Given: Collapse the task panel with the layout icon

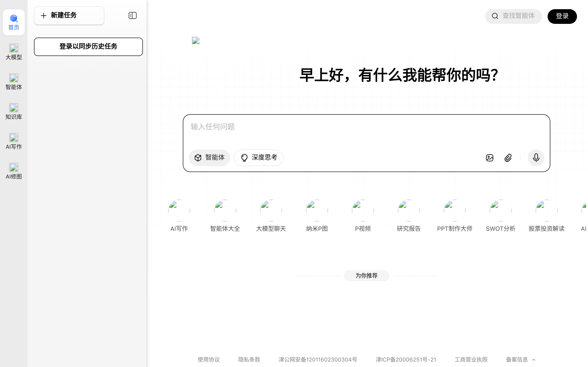Looking at the screenshot, I should [x=133, y=15].
